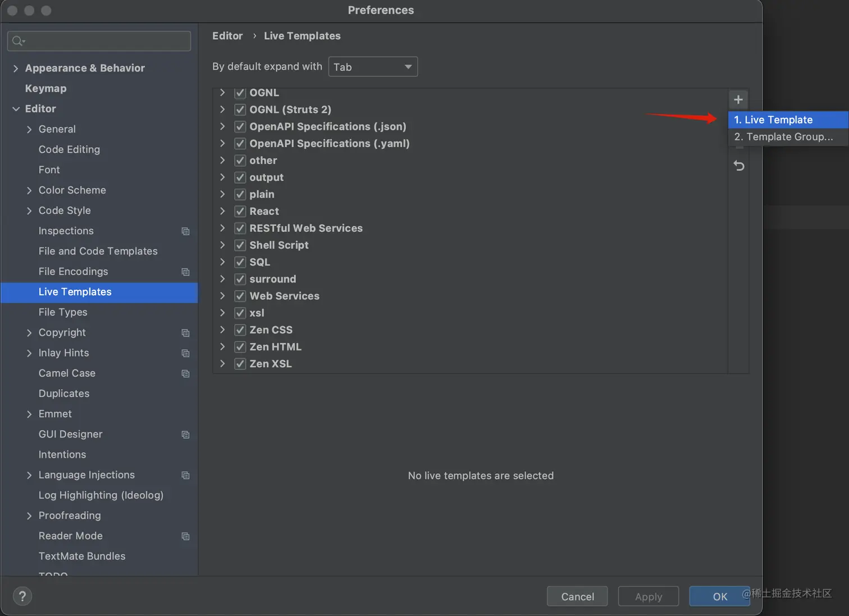The image size is (849, 616).
Task: Open the 'By default expand with' Tab dropdown
Action: [373, 67]
